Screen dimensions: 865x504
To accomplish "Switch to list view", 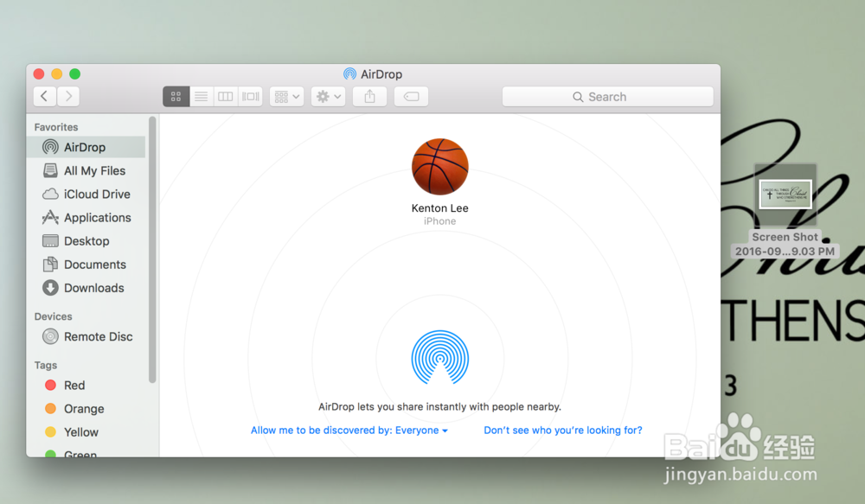I will coord(202,97).
